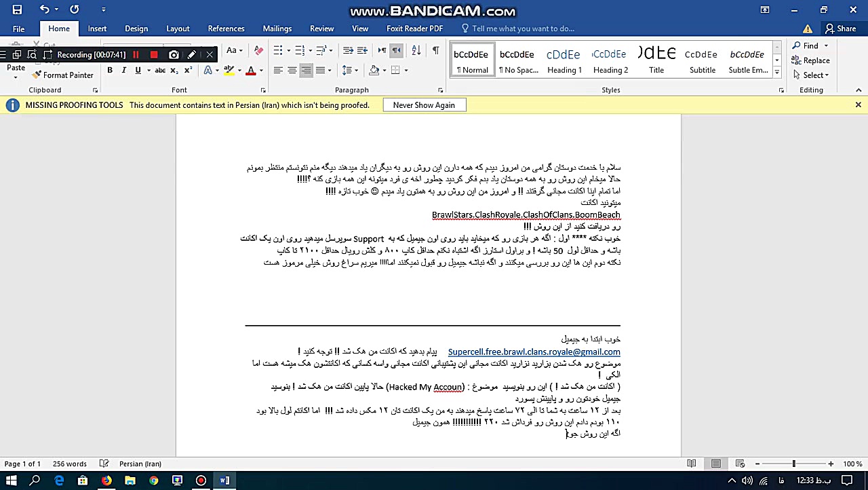Switch to the Review tab
The height and width of the screenshot is (490, 868).
[321, 29]
